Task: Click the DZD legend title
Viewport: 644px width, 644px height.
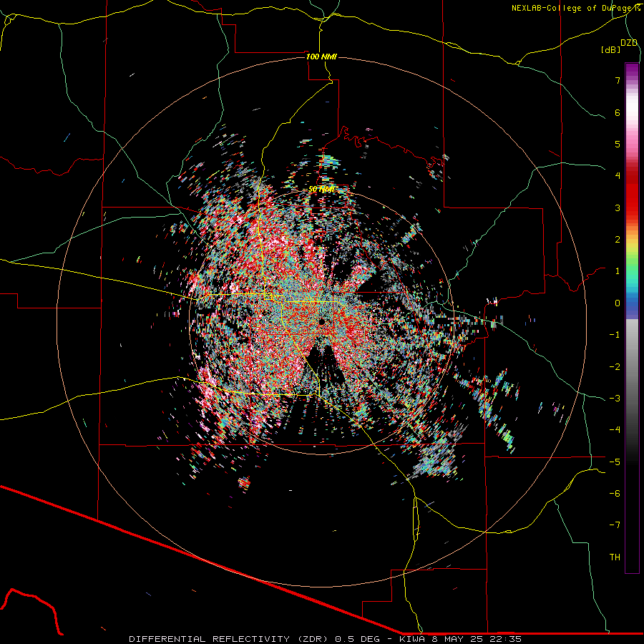Action: point(629,43)
